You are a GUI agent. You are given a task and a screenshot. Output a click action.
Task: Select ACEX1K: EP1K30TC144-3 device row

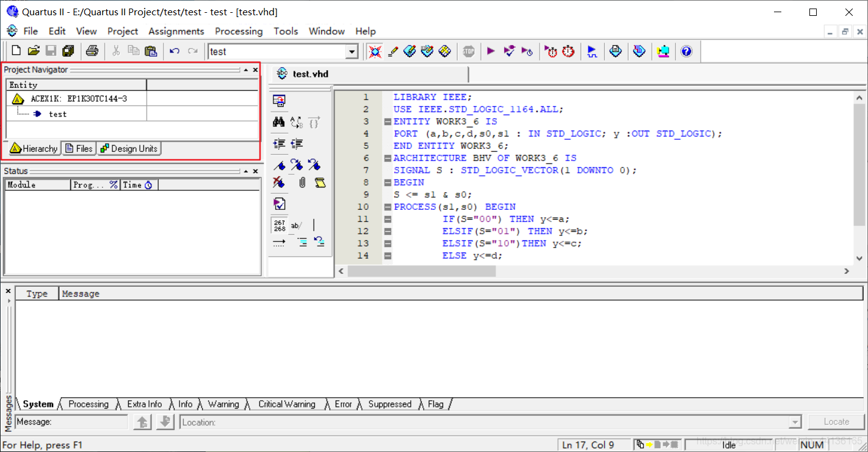[79, 98]
